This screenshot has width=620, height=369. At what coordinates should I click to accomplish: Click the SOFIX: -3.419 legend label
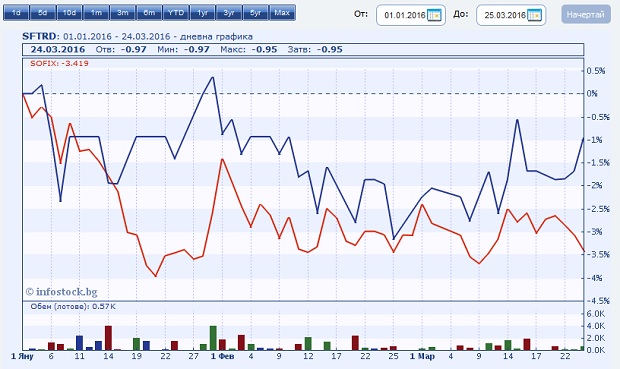pos(59,63)
